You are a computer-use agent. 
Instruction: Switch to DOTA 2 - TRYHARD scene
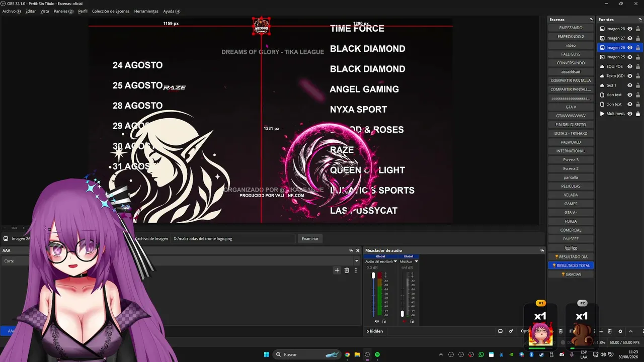[571, 133]
